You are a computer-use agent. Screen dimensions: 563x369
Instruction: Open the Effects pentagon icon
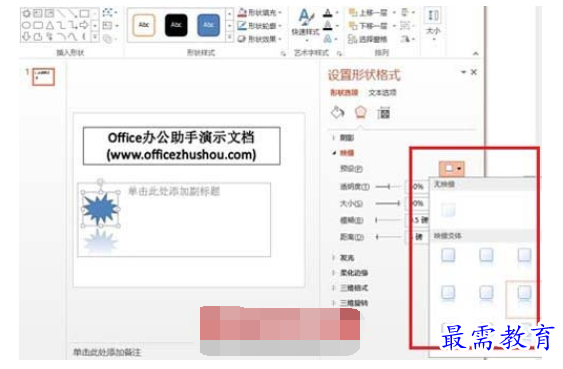pos(360,113)
